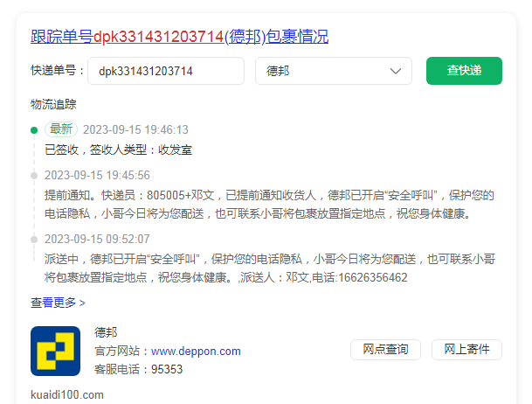Click the green latest-status timeline dot

pyautogui.click(x=34, y=130)
